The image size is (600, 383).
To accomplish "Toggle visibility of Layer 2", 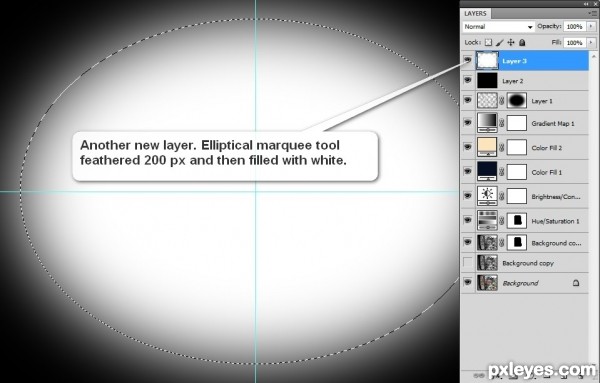I will 467,80.
